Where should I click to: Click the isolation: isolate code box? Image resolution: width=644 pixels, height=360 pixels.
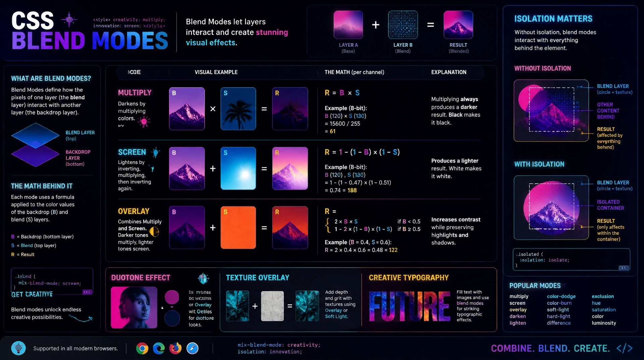pos(571,259)
